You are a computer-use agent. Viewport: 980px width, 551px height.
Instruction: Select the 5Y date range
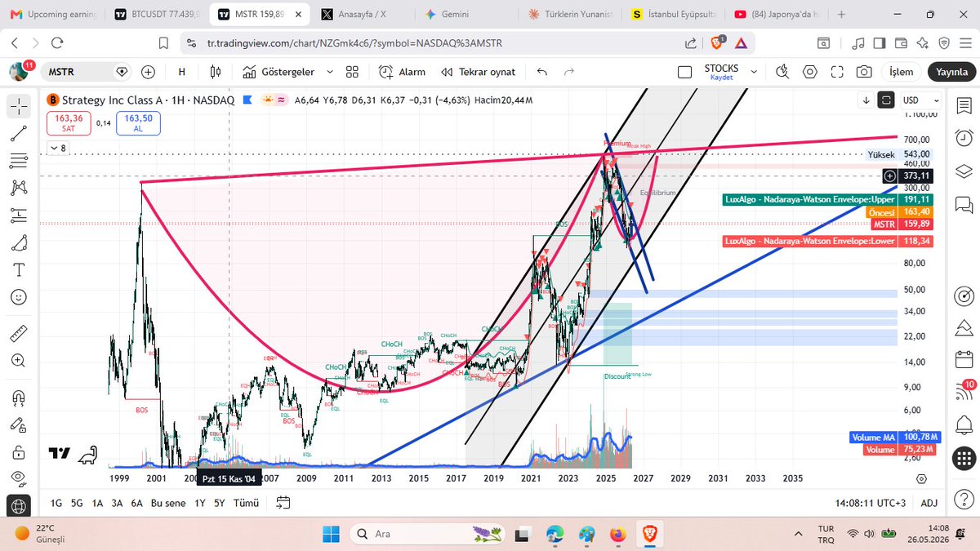click(x=220, y=503)
